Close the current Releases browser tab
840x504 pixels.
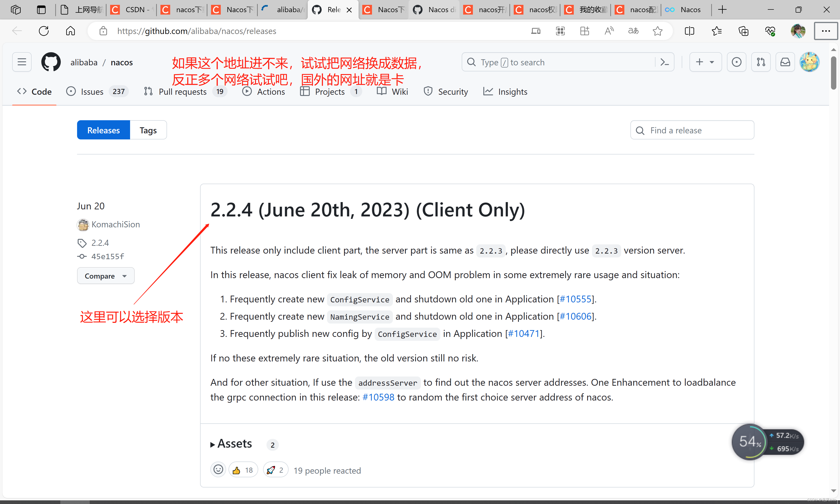(349, 10)
